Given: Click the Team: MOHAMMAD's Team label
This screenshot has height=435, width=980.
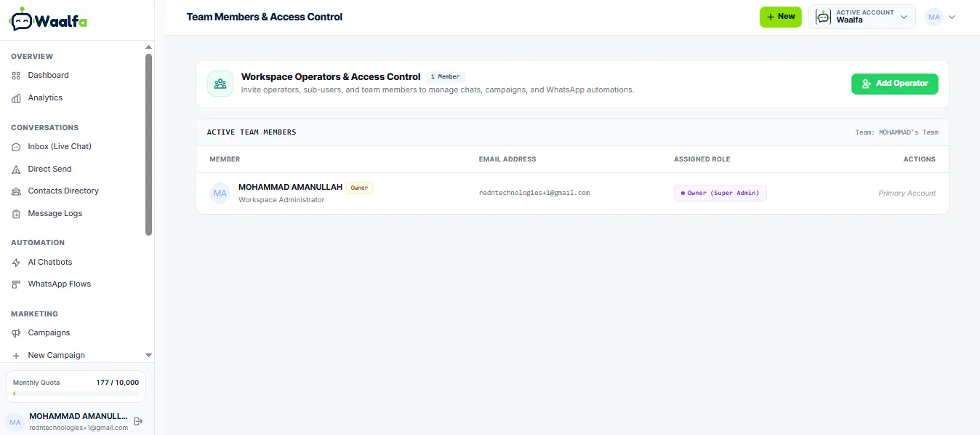Looking at the screenshot, I should [x=897, y=132].
